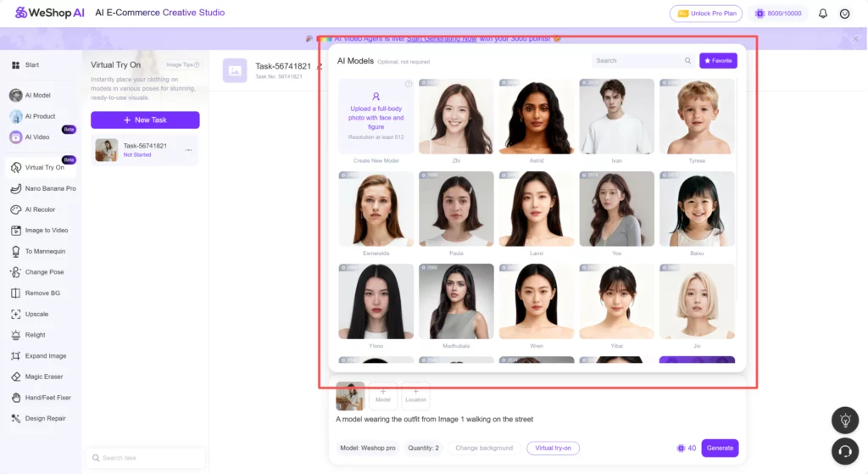Open the Design Repair tool

[x=38, y=419]
